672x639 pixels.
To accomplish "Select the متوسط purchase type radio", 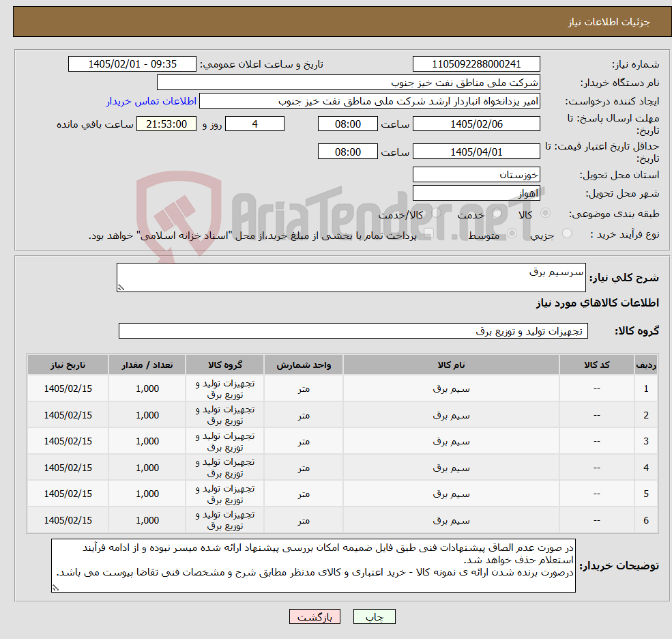I will (512, 233).
